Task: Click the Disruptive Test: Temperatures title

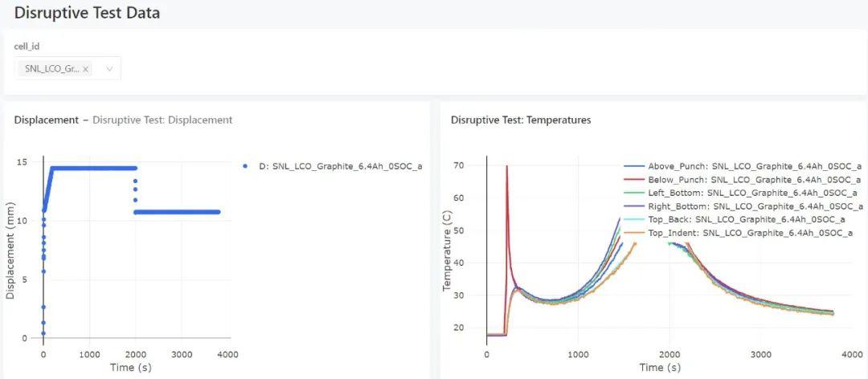Action: point(521,120)
